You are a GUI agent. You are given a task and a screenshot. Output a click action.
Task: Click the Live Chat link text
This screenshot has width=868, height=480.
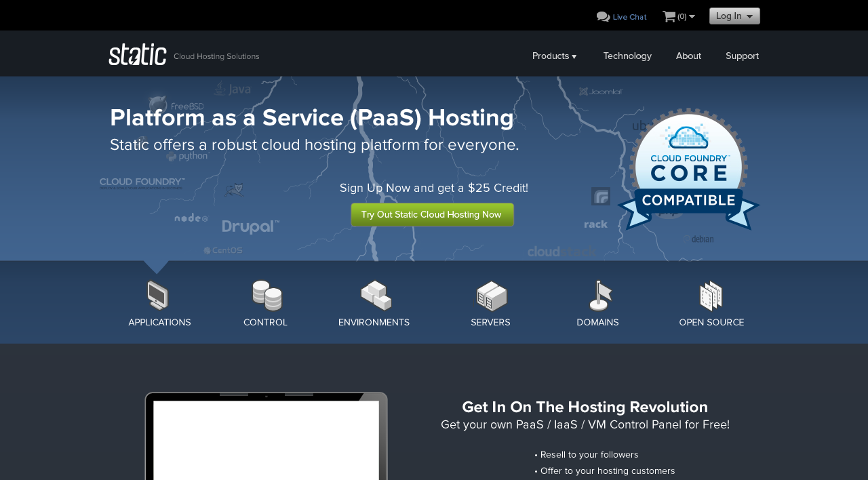629,17
